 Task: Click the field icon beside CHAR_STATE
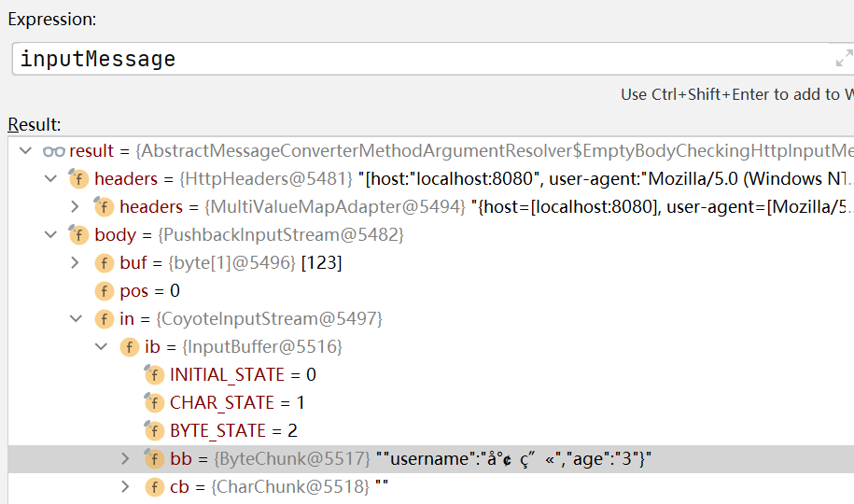coord(154,403)
